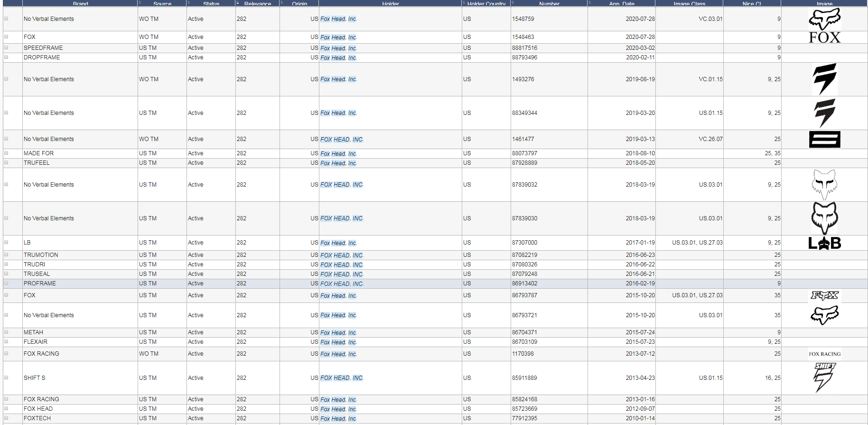Image resolution: width=868 pixels, height=425 pixels.
Task: Toggle the sort arrow on the Source column
Action: 140,3
